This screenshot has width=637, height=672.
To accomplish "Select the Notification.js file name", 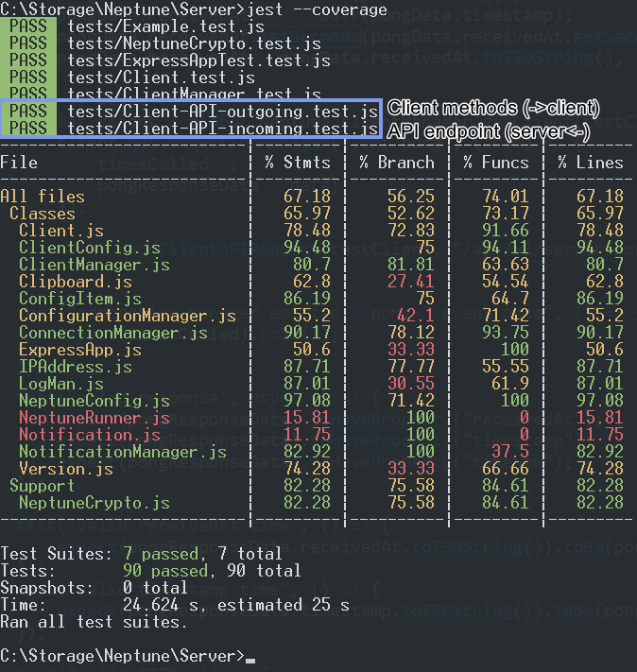I will pos(90,435).
